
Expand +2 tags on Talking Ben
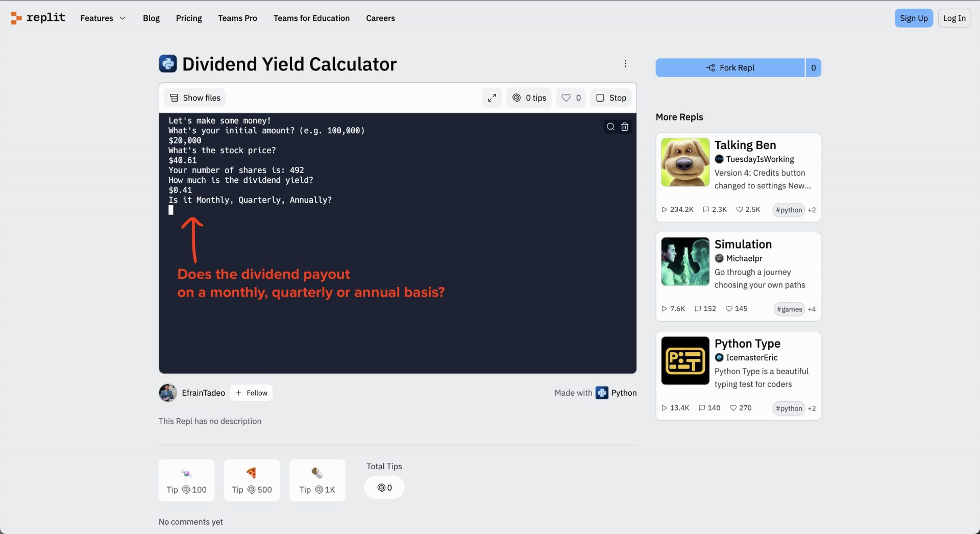[812, 210]
